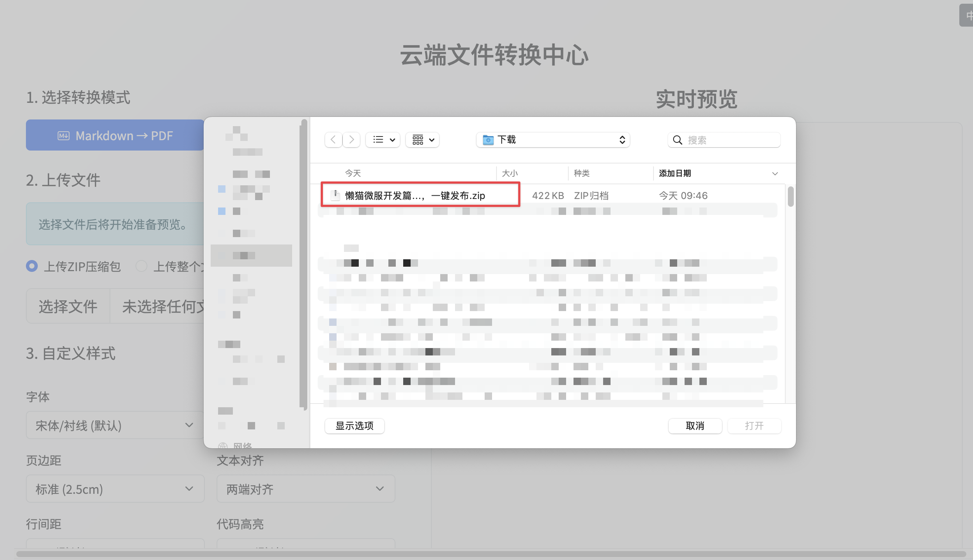Click the magnifier search icon

click(678, 140)
